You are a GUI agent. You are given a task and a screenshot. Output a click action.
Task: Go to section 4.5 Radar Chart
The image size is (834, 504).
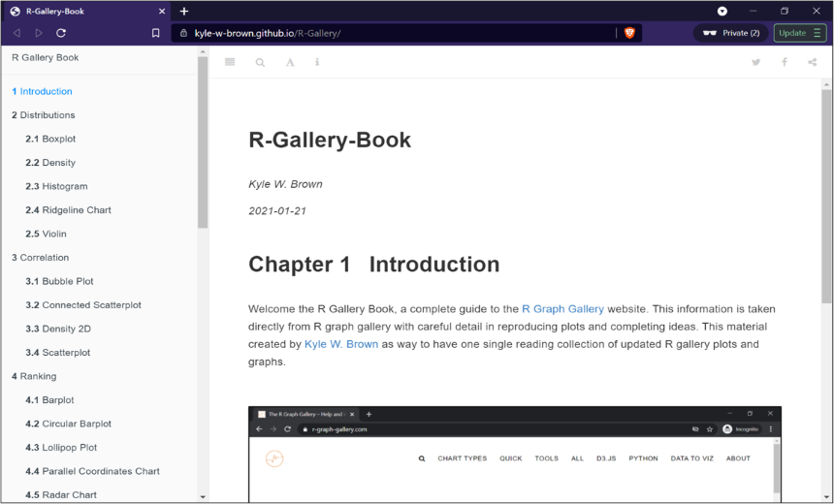(x=61, y=495)
